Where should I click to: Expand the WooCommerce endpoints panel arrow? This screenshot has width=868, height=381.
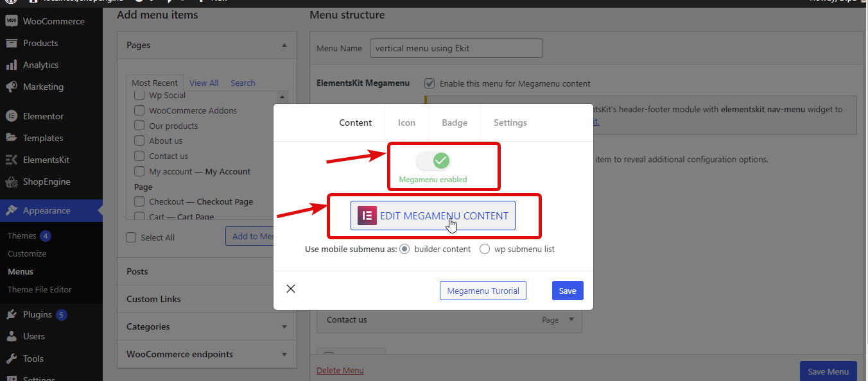pos(284,354)
